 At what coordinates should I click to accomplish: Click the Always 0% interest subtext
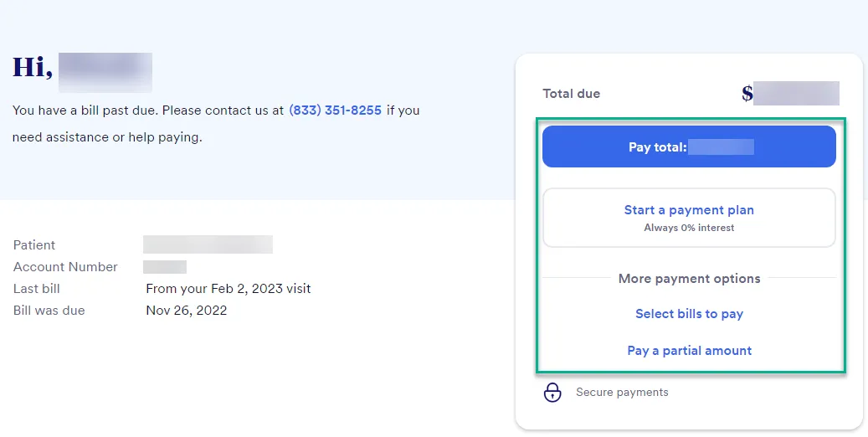point(689,228)
